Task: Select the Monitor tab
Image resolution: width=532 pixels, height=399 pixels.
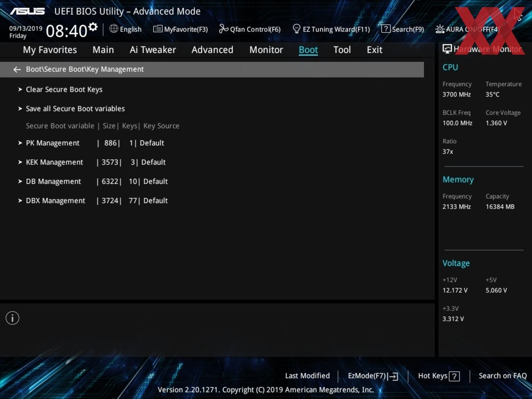Action: (266, 50)
